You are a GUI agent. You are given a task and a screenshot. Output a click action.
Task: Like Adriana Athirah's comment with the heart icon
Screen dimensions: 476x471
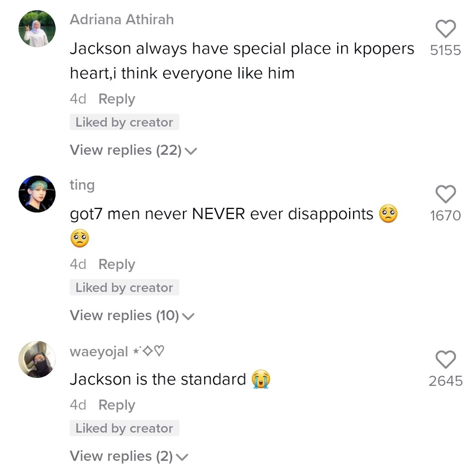(x=446, y=29)
